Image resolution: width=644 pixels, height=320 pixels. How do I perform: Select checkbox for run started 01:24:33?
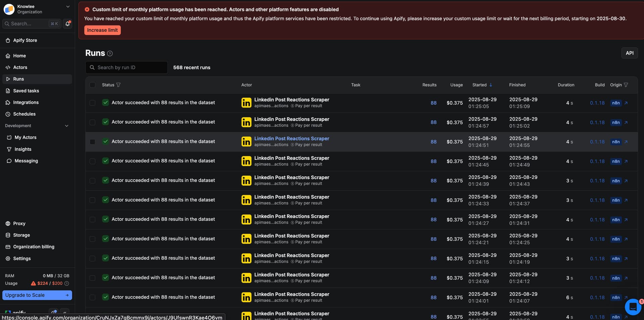click(92, 200)
